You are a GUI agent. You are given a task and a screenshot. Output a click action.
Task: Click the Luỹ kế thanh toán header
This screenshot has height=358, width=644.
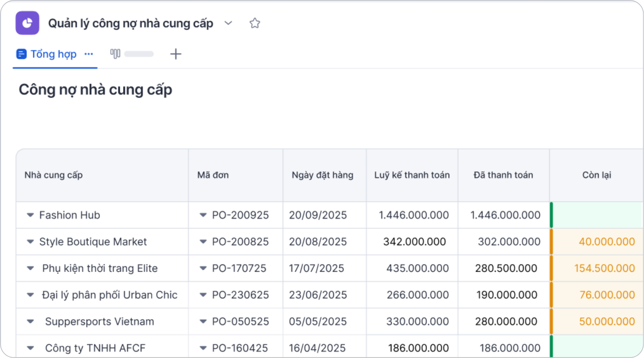(x=412, y=175)
